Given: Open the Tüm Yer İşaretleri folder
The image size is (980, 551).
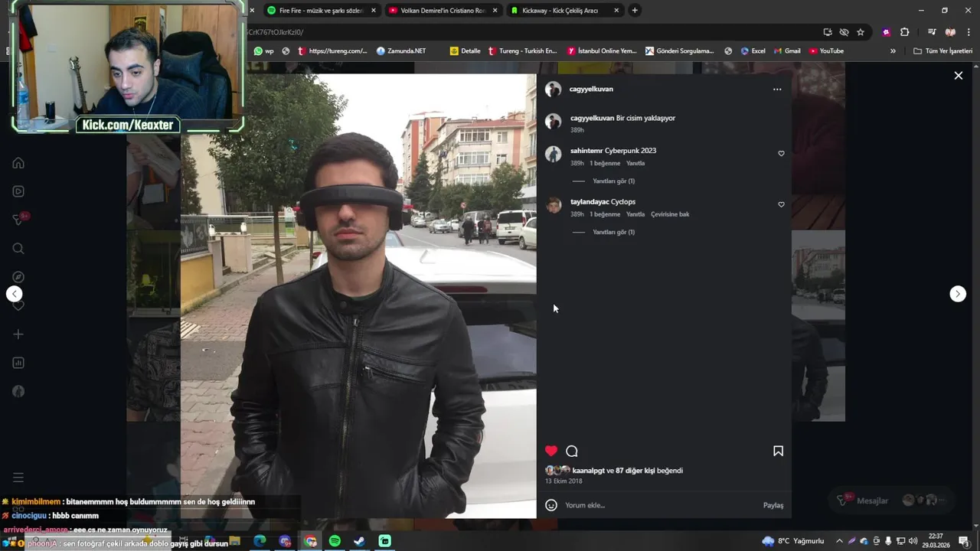Looking at the screenshot, I should pos(942,51).
